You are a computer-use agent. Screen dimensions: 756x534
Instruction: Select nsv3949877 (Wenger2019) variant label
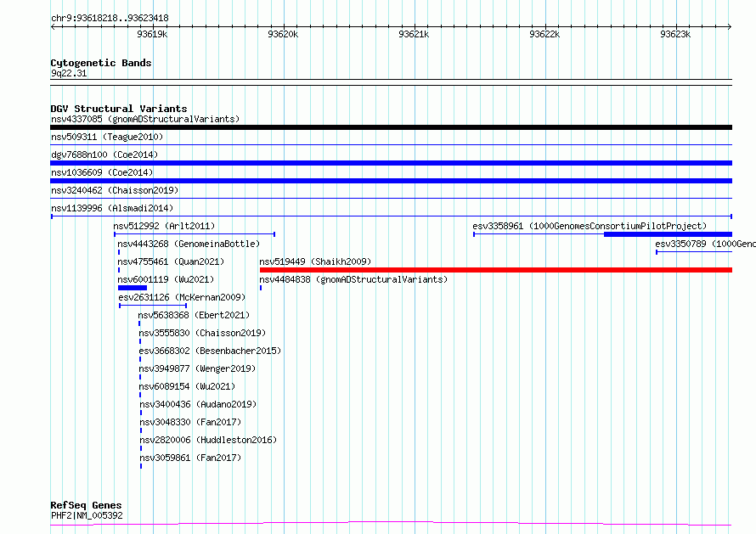[197, 368]
